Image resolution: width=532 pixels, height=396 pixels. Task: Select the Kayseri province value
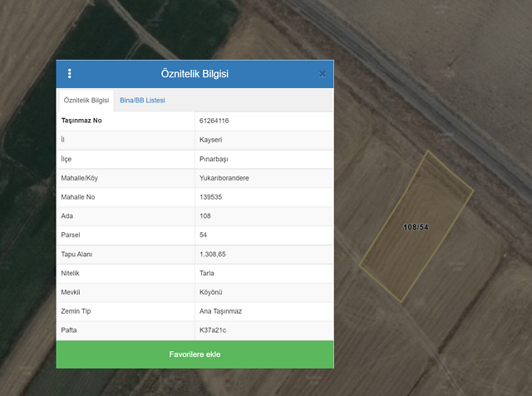(211, 140)
